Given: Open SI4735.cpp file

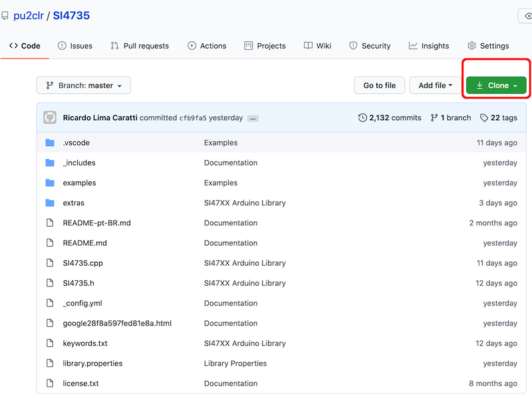Looking at the screenshot, I should tap(82, 263).
